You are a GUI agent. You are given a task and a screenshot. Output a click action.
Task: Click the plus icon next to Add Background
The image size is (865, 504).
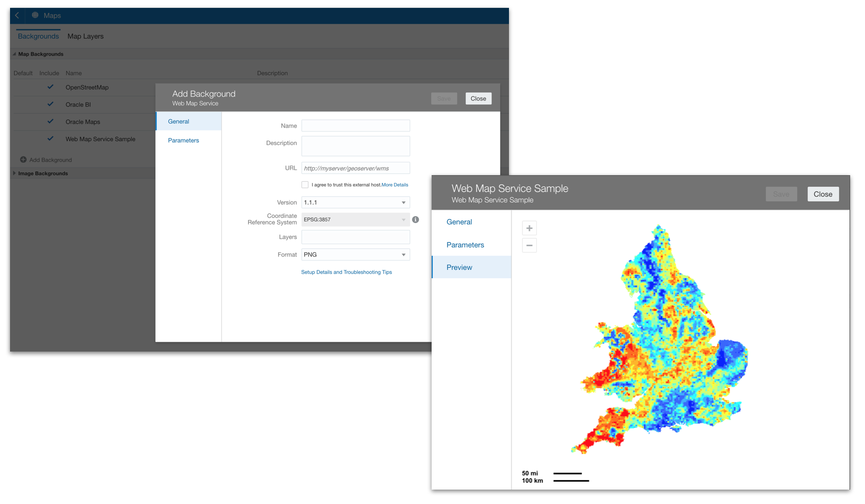[23, 160]
